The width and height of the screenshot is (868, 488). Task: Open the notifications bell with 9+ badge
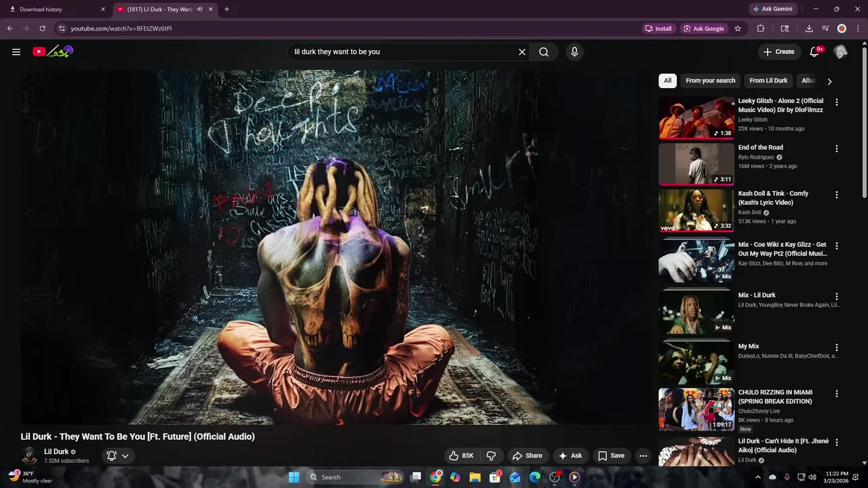pos(815,52)
